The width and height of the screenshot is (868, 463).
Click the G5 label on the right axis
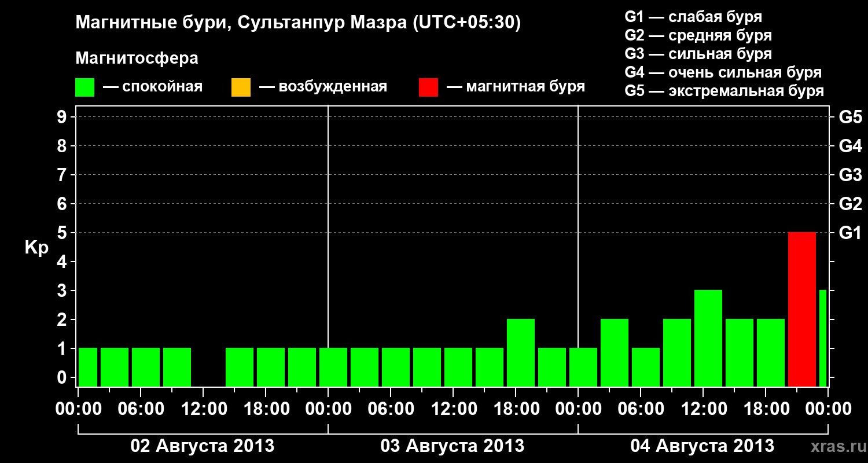click(850, 117)
